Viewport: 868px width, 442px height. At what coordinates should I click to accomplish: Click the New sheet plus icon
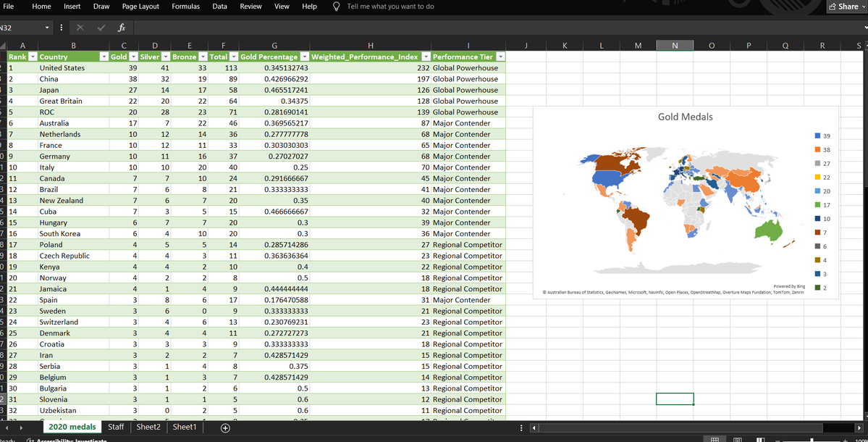224,428
